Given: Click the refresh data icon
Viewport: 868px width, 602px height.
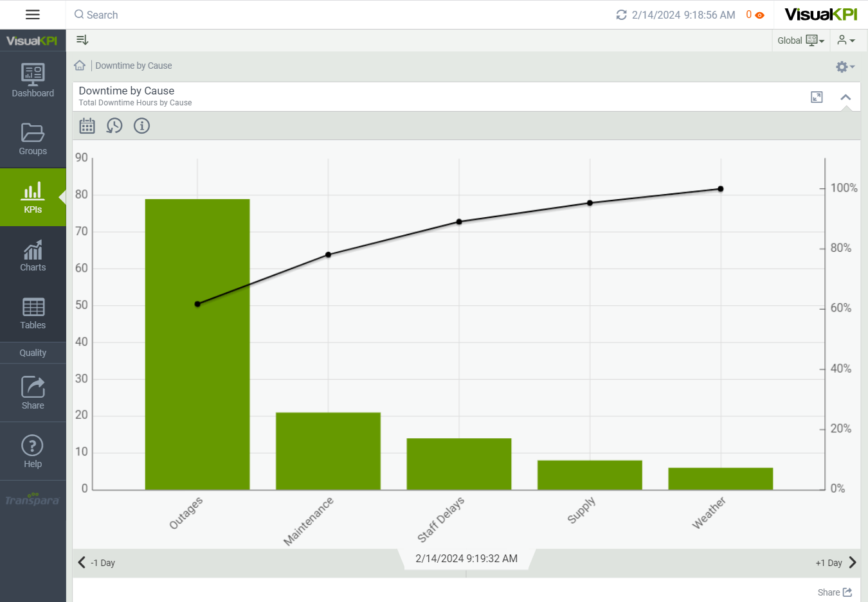Looking at the screenshot, I should 621,15.
